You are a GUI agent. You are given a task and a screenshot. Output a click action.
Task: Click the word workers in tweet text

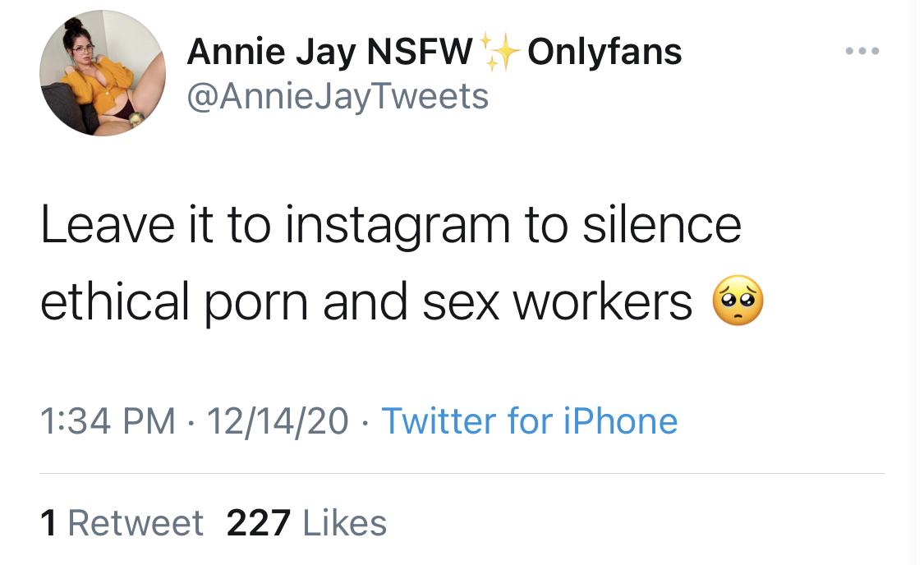pyautogui.click(x=602, y=302)
